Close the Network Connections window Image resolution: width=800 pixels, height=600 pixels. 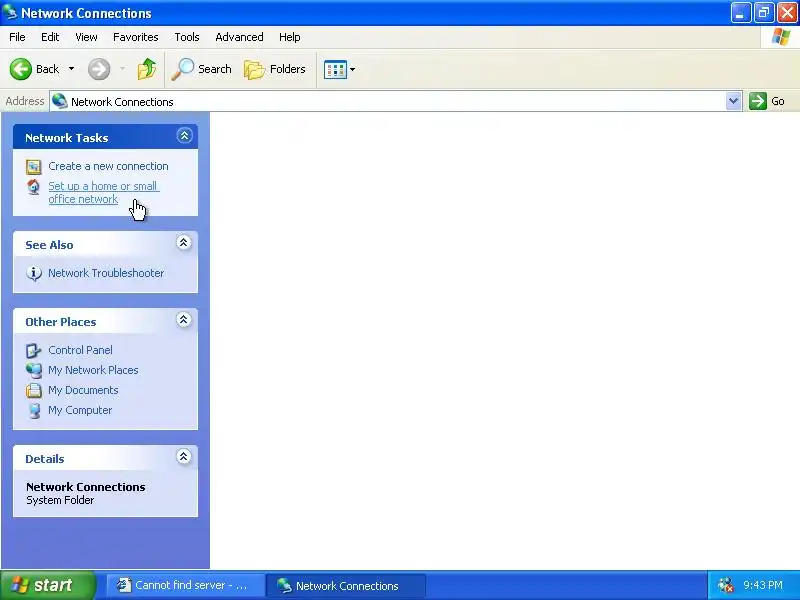tap(787, 13)
